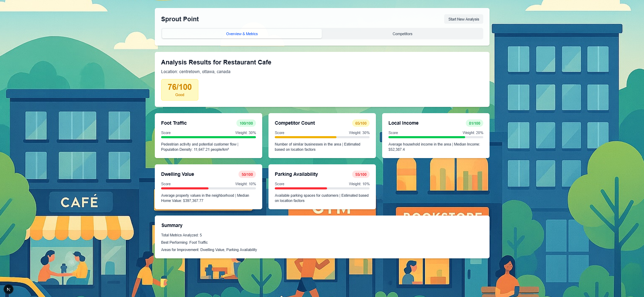
Task: Click the Best Performing: Foot Traffic line
Action: [x=184, y=242]
